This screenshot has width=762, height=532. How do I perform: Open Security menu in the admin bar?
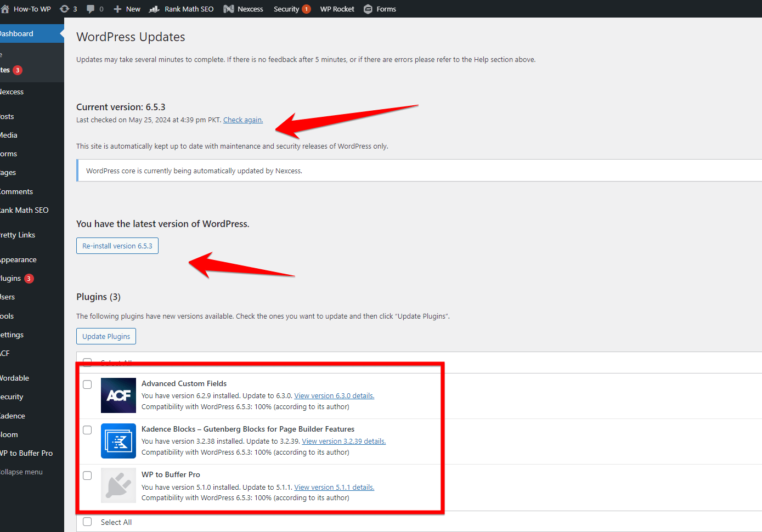click(x=286, y=9)
